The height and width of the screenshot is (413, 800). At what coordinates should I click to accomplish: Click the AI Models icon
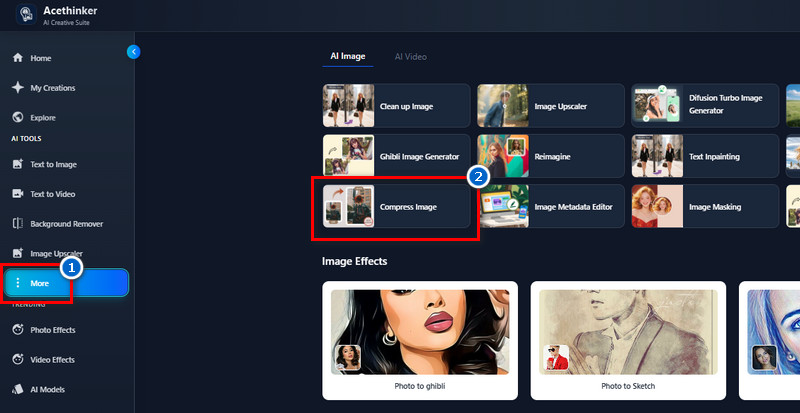(x=18, y=389)
